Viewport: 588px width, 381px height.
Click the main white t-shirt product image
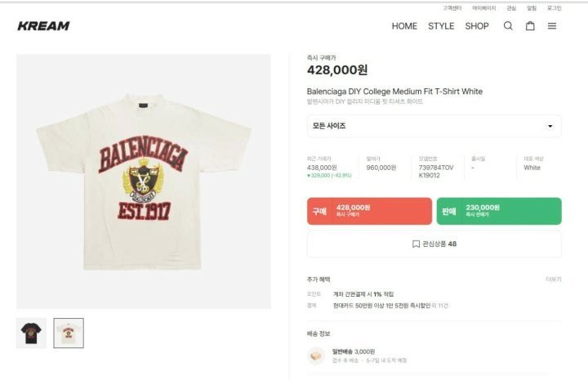[144, 182]
